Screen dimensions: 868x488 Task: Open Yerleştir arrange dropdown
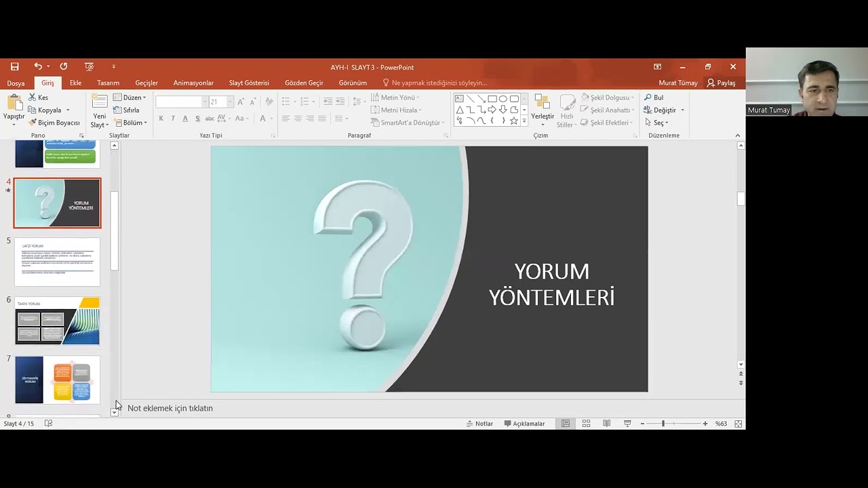click(542, 110)
